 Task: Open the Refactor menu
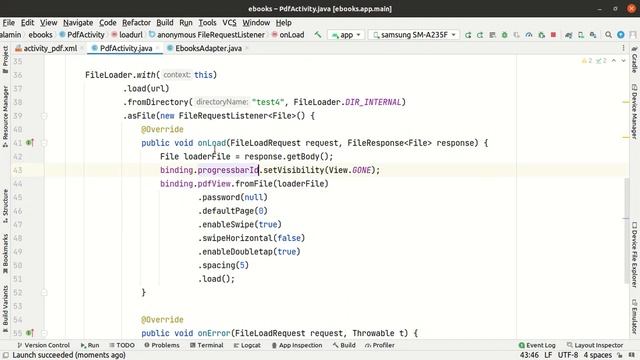pos(136,23)
